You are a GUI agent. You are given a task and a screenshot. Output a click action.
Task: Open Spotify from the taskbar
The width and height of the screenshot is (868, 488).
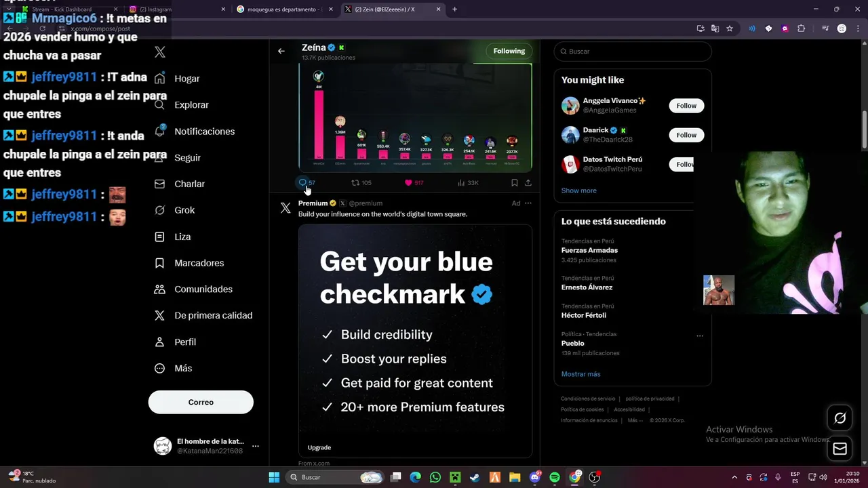click(555, 477)
